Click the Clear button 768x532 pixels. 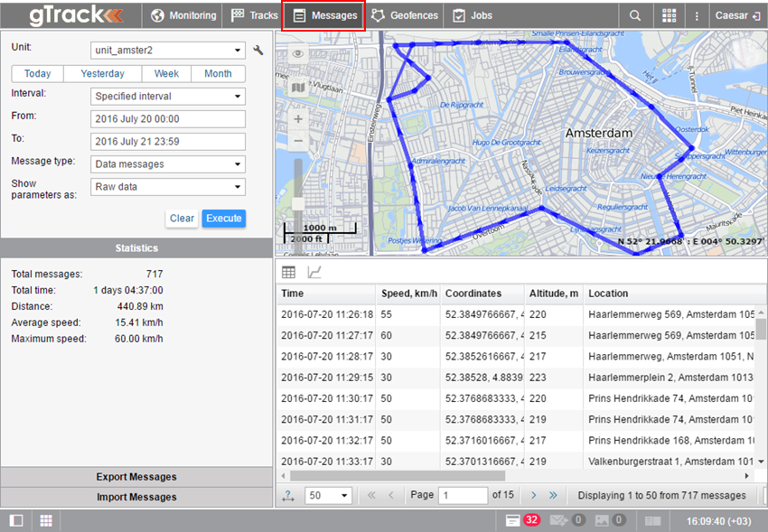[182, 219]
